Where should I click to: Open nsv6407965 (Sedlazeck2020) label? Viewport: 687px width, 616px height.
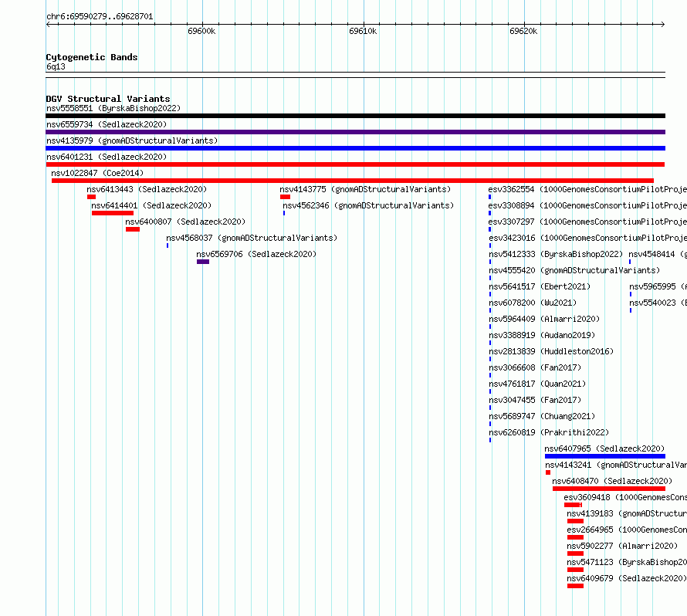pyautogui.click(x=604, y=448)
